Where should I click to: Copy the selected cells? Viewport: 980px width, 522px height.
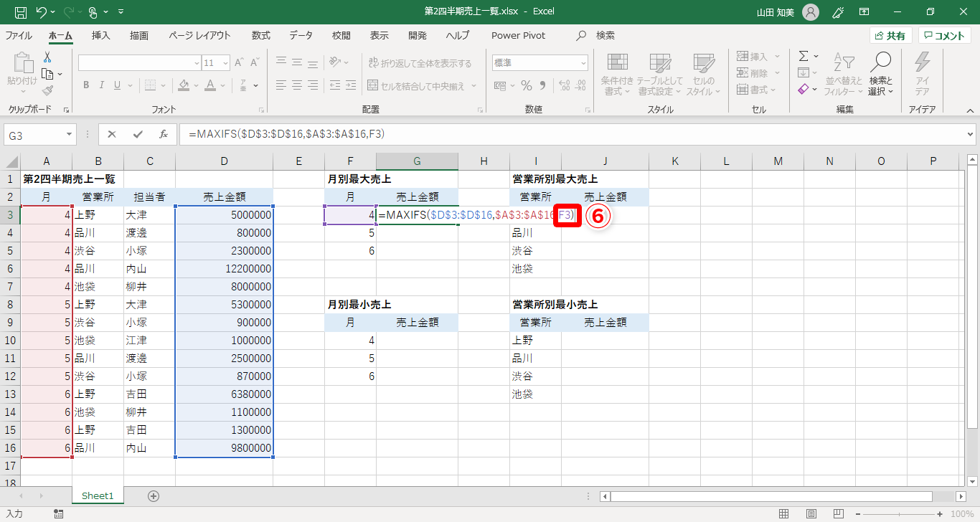47,74
